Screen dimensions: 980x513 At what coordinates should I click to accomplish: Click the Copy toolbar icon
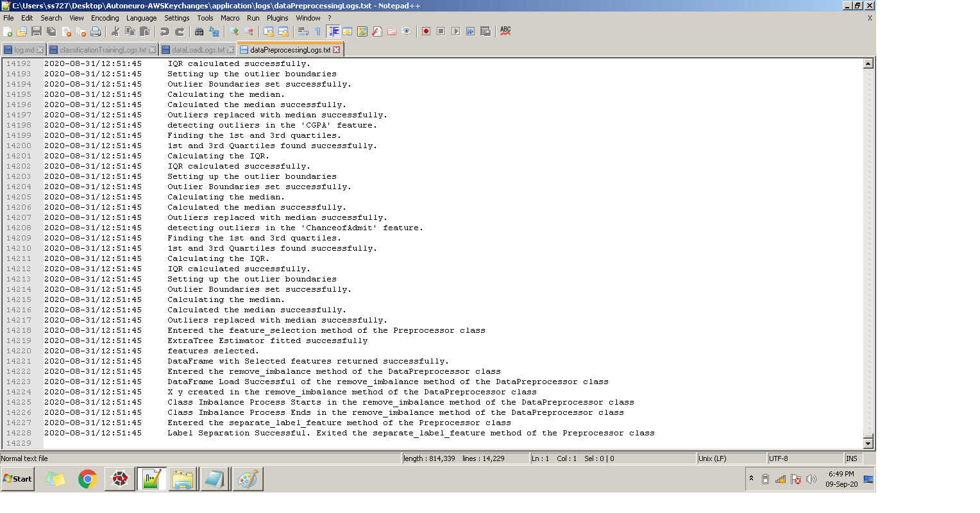(130, 31)
